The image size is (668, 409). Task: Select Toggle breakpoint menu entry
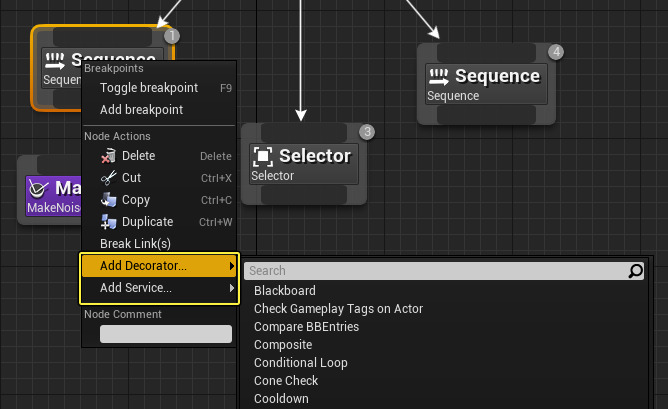tap(149, 88)
